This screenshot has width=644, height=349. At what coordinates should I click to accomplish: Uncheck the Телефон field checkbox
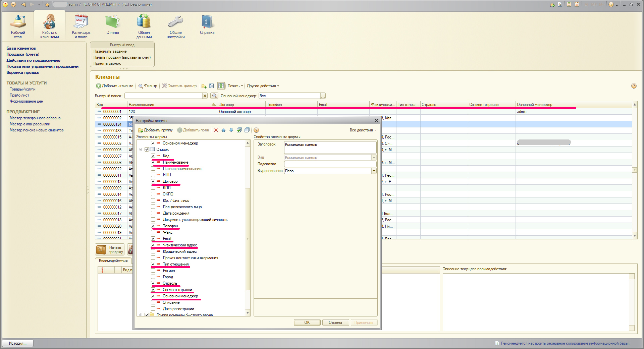(153, 226)
